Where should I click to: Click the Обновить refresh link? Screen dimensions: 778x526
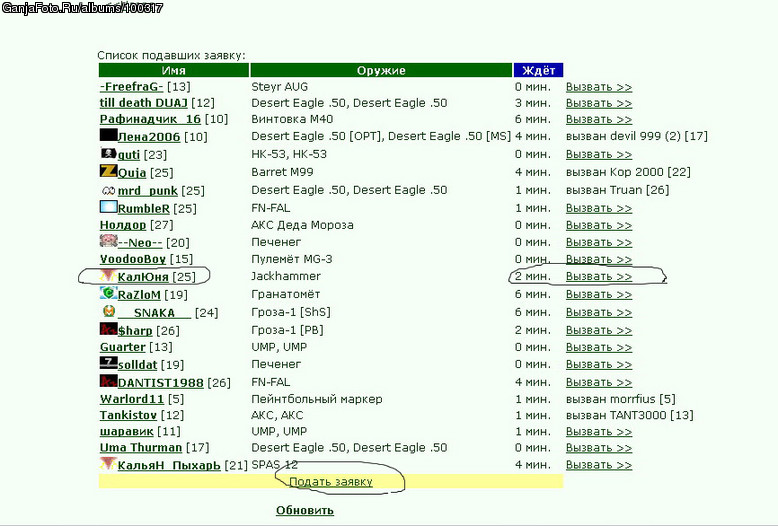click(305, 511)
